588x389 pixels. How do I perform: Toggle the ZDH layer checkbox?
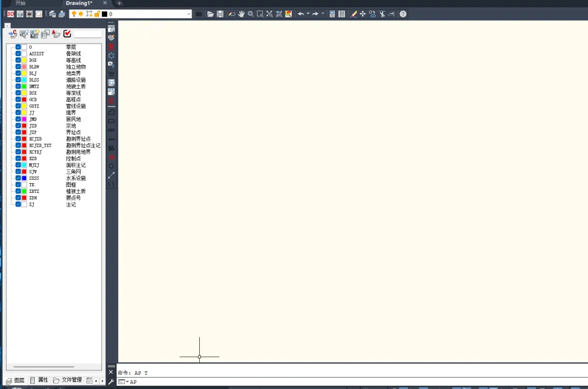(x=18, y=198)
